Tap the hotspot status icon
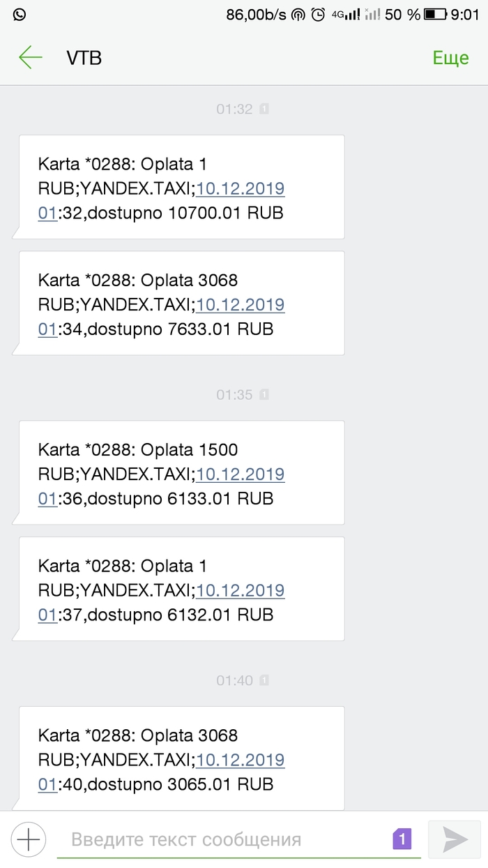The image size is (488, 868). (298, 15)
